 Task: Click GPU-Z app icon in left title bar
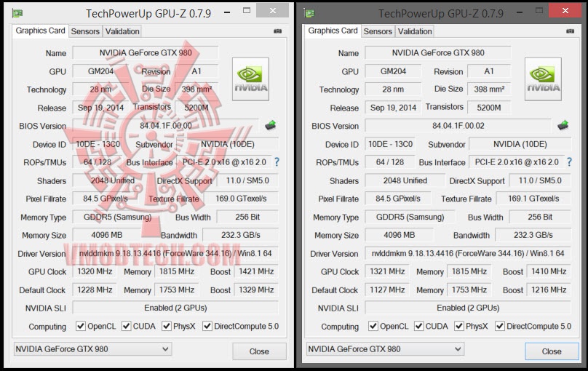coord(17,14)
